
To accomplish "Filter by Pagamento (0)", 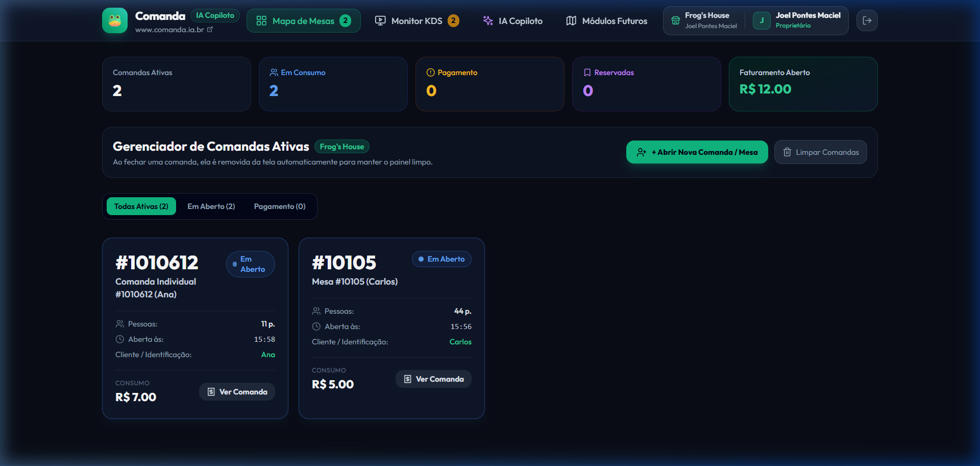I will point(280,206).
